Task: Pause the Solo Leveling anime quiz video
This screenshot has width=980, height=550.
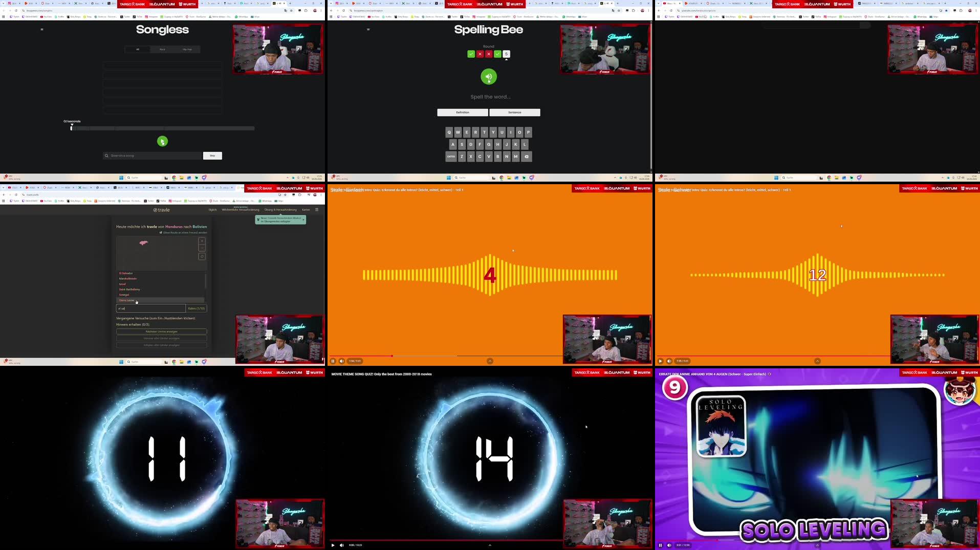Action: point(660,545)
